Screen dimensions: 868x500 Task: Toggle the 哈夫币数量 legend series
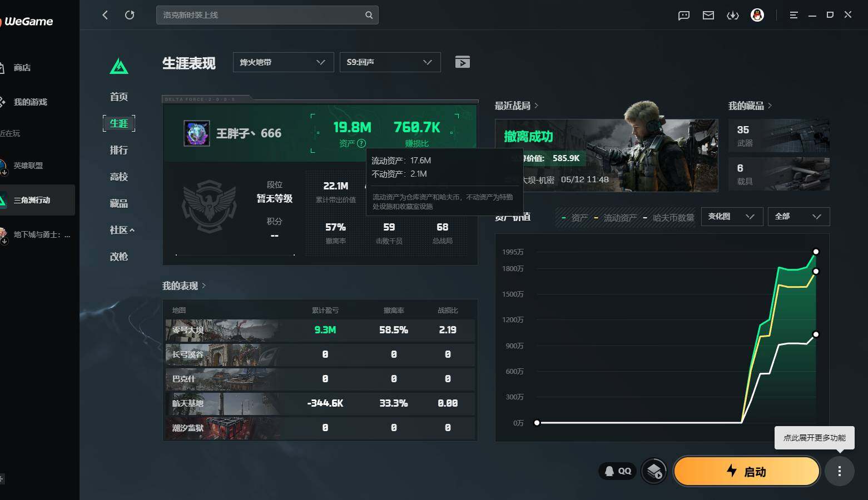coord(669,218)
